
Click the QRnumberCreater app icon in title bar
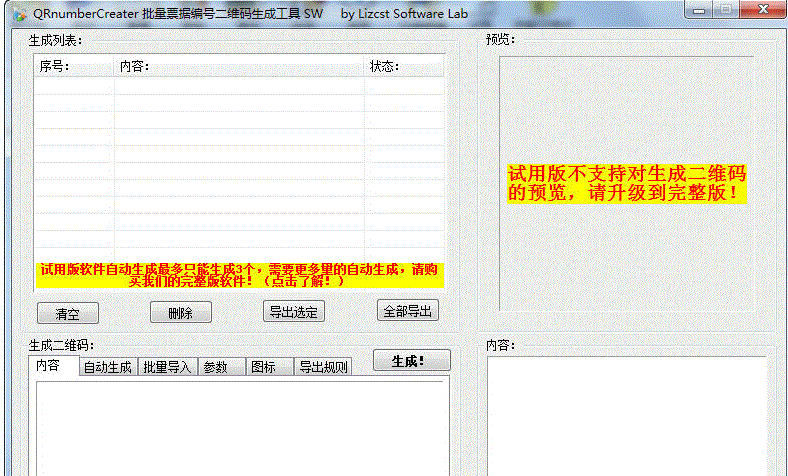(20, 15)
